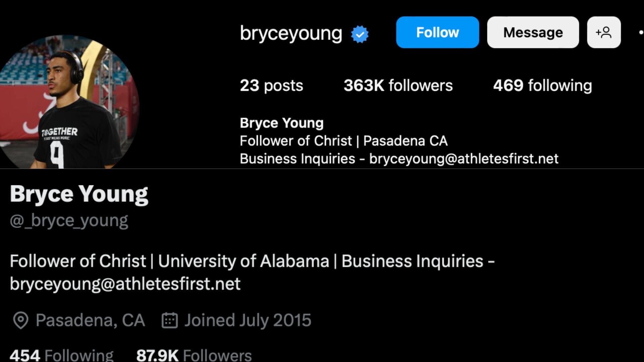
Task: Click the verified checkmark badge on the profile
Action: click(360, 33)
